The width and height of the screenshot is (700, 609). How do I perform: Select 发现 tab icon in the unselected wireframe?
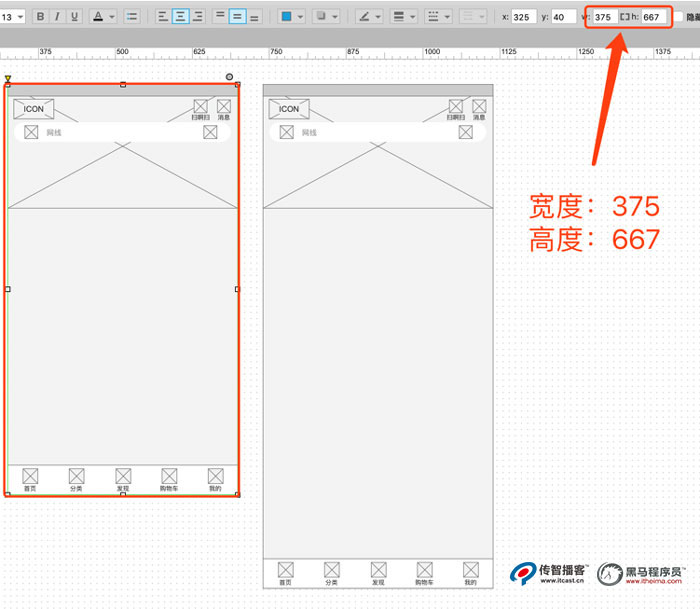click(x=379, y=570)
